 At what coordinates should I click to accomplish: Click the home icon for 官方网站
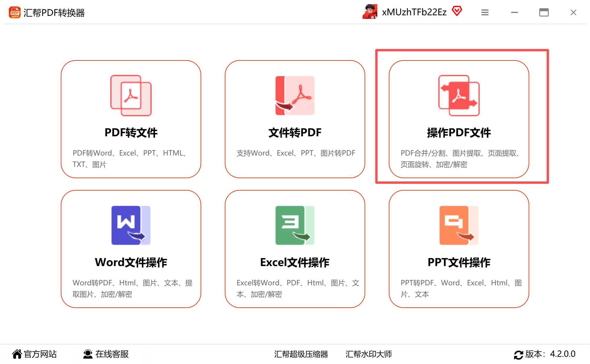[x=17, y=354]
